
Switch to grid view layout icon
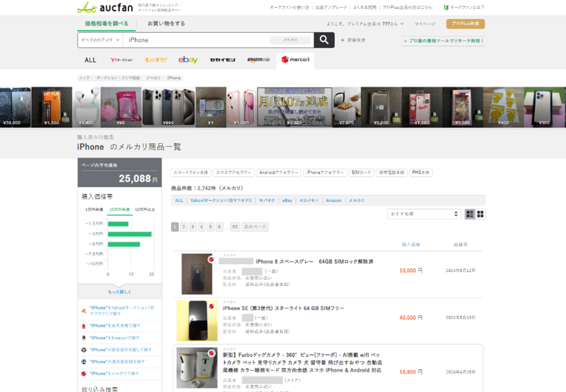coord(480,214)
